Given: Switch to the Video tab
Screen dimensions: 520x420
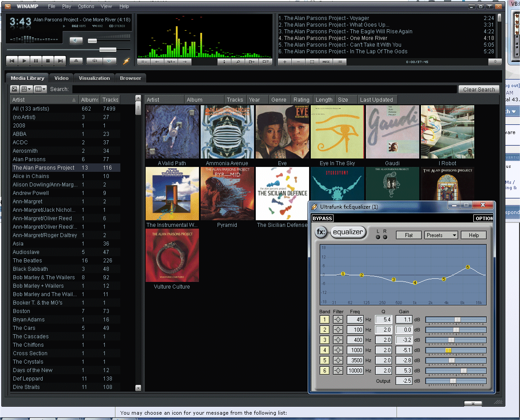Looking at the screenshot, I should click(x=61, y=78).
